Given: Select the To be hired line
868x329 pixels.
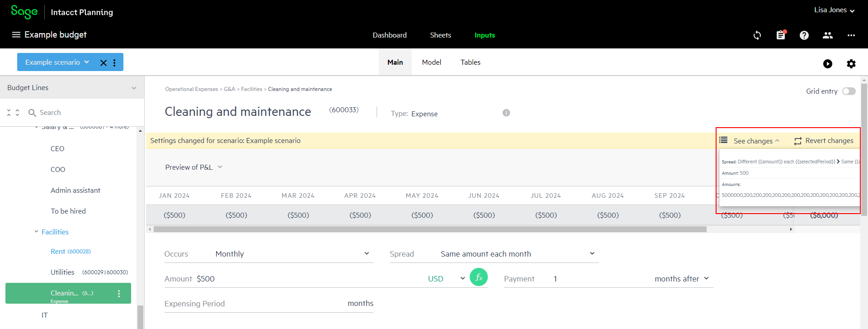Looking at the screenshot, I should pyautogui.click(x=68, y=211).
